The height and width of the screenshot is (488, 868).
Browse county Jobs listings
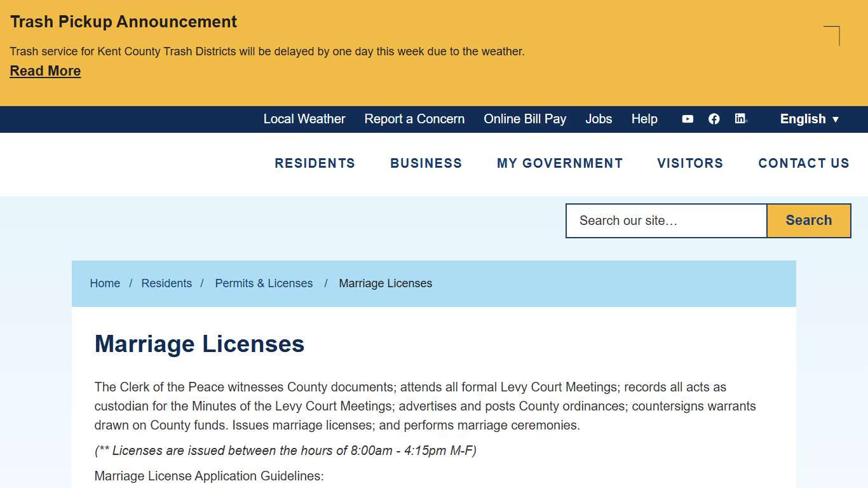pyautogui.click(x=598, y=119)
